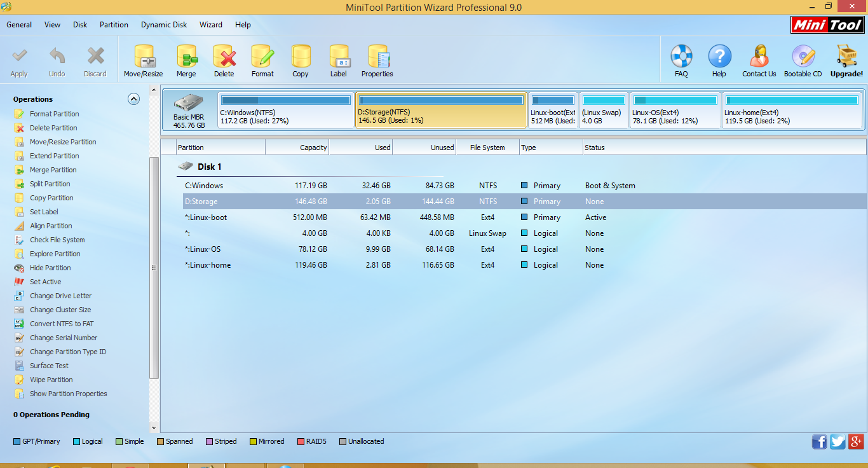
Task: Sort the list by the Capacity column header
Action: pyautogui.click(x=297, y=148)
